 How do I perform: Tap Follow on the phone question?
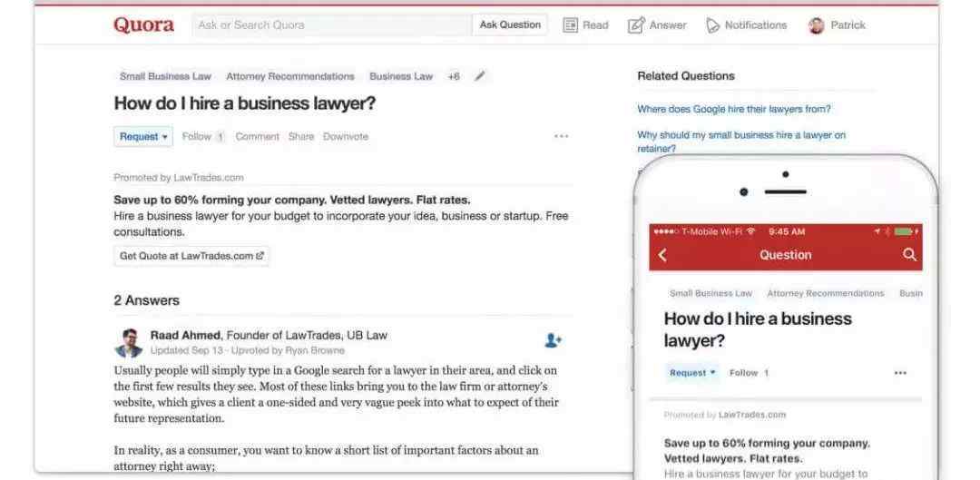point(744,373)
